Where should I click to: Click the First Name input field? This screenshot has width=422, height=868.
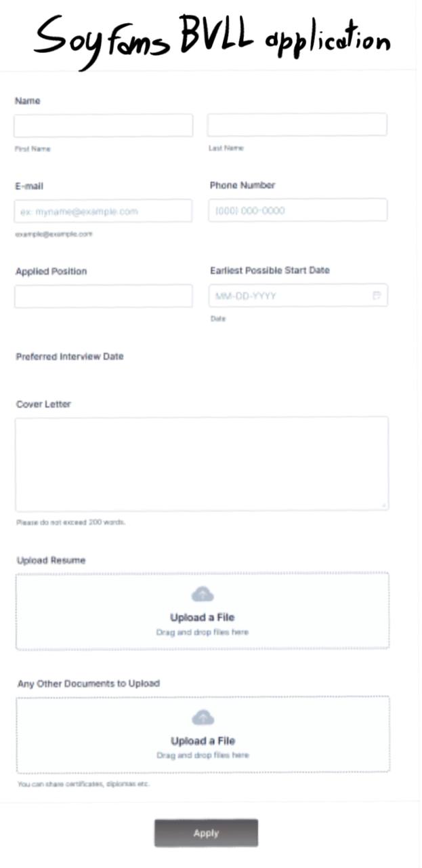pyautogui.click(x=104, y=125)
